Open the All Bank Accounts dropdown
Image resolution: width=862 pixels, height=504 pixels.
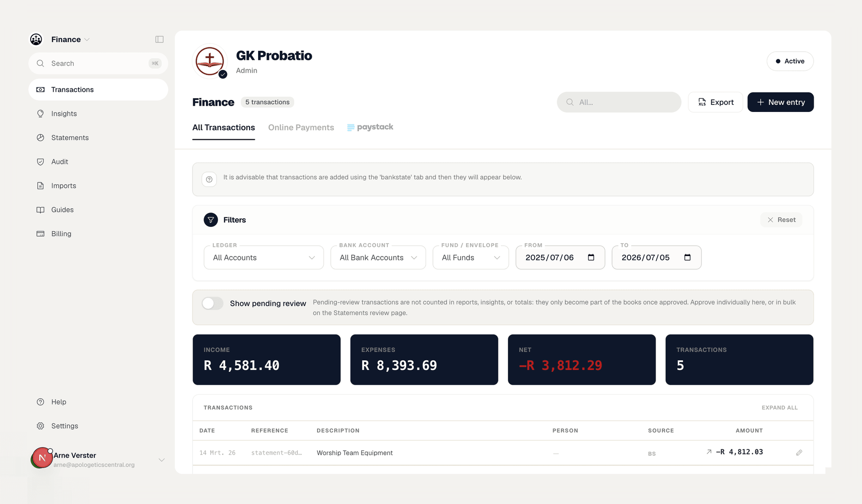(x=378, y=258)
